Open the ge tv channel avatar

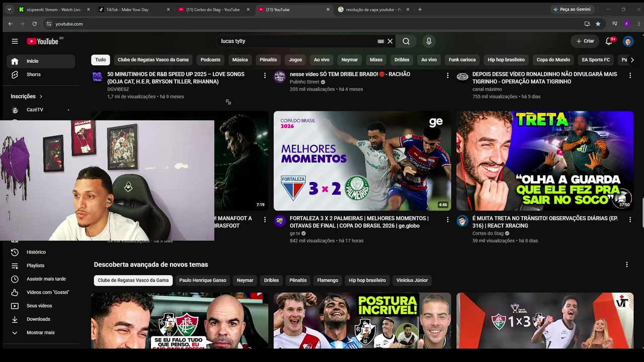coord(280,221)
